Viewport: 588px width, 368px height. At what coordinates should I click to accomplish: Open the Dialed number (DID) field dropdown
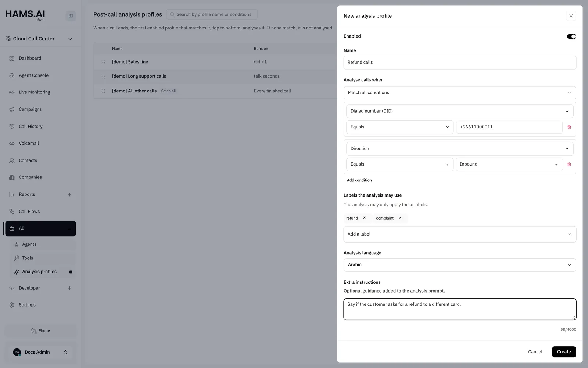point(460,111)
